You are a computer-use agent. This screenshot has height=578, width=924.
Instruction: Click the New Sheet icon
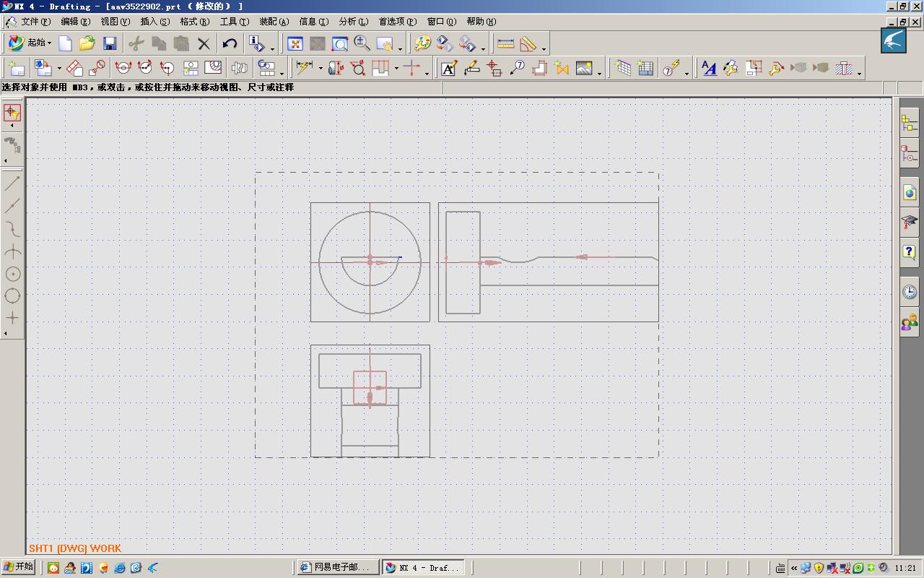point(16,68)
